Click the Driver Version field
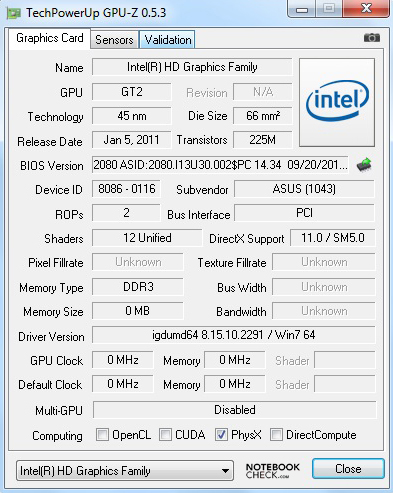 pyautogui.click(x=234, y=335)
